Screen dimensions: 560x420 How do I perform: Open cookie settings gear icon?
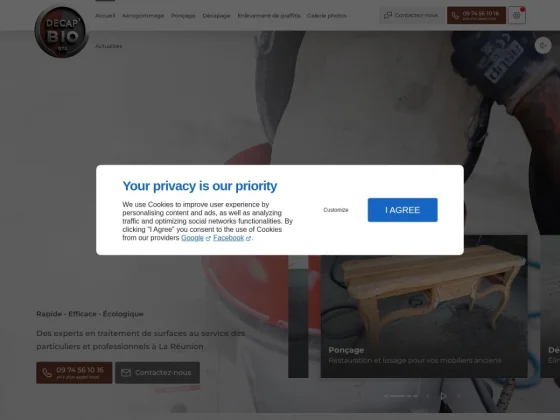pyautogui.click(x=516, y=15)
